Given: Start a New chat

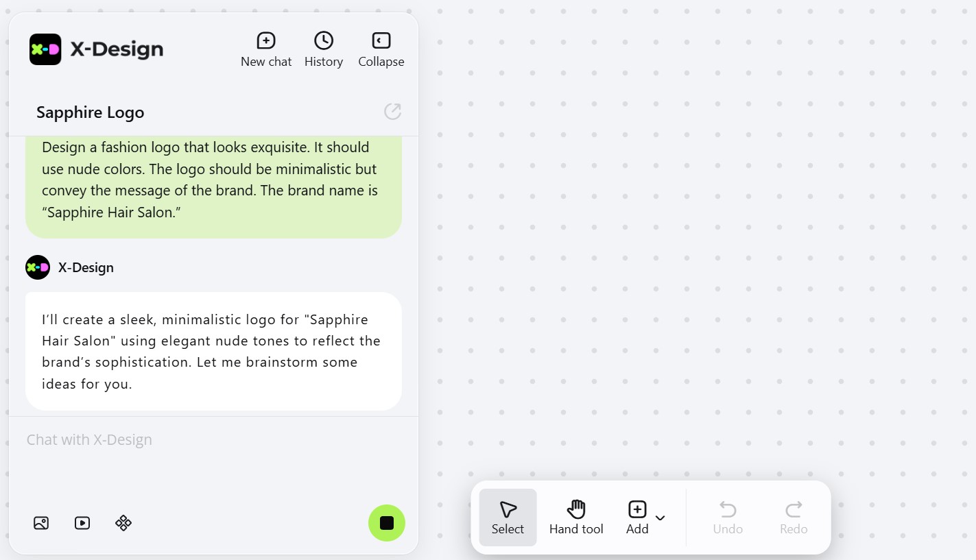Looking at the screenshot, I should [266, 50].
